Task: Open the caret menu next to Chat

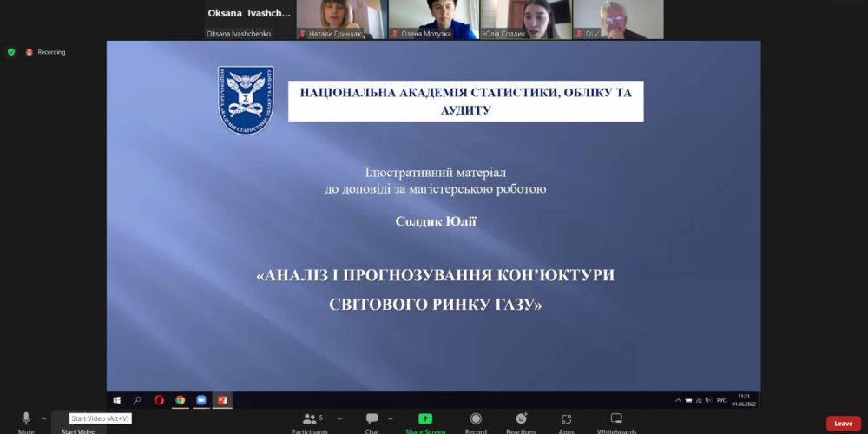Action: 391,418
